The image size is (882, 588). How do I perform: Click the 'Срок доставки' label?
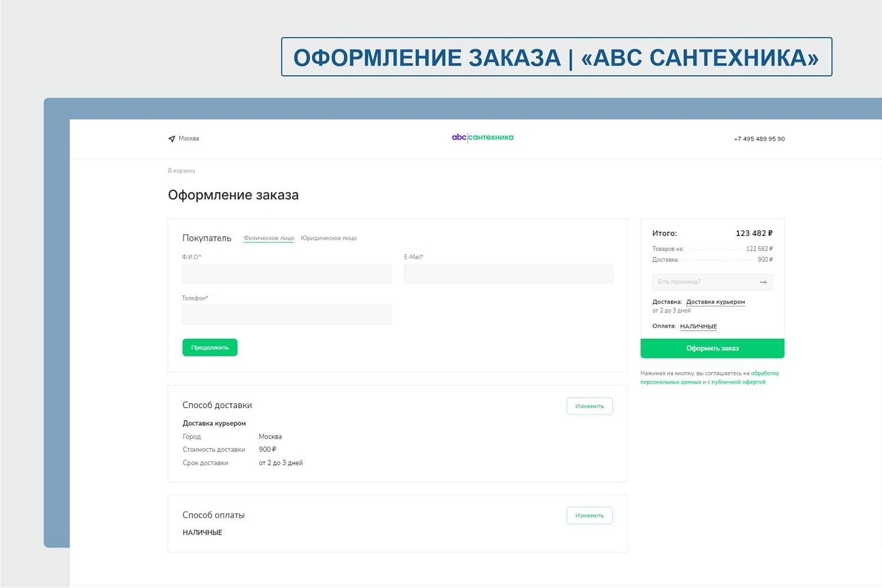click(x=205, y=463)
